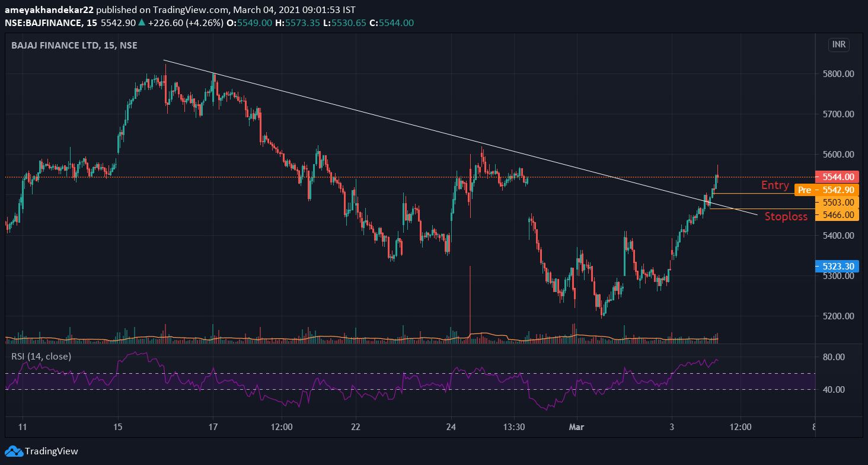Screen dimensions: 868x465
Task: Click the orange Pre 5542.90 price label
Action: 826,190
